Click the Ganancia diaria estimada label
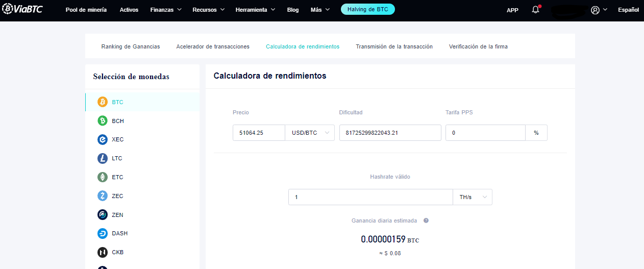Image resolution: width=644 pixels, height=269 pixels. pos(384,221)
